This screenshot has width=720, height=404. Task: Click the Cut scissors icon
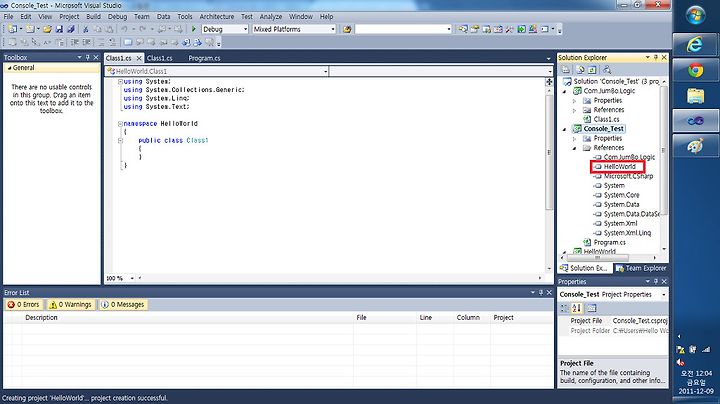[x=85, y=29]
